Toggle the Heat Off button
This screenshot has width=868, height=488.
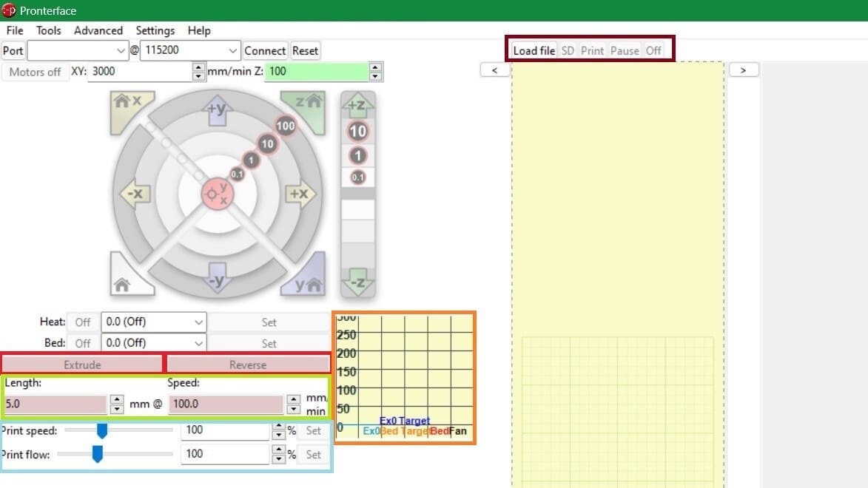coord(82,322)
